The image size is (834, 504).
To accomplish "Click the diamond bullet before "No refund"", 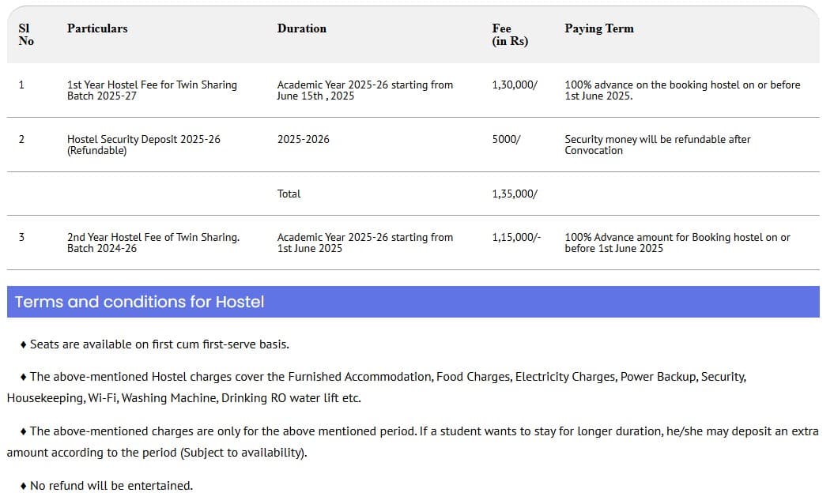I will click(24, 486).
